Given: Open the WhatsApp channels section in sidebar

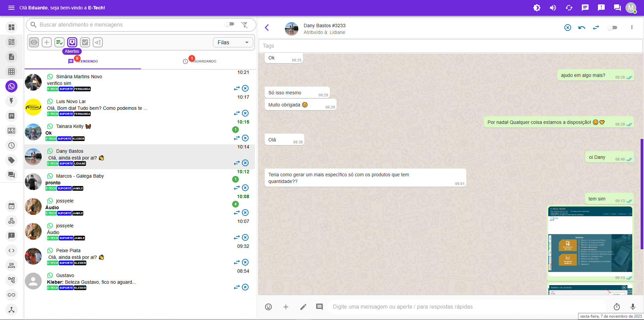Looking at the screenshot, I should tap(11, 86).
